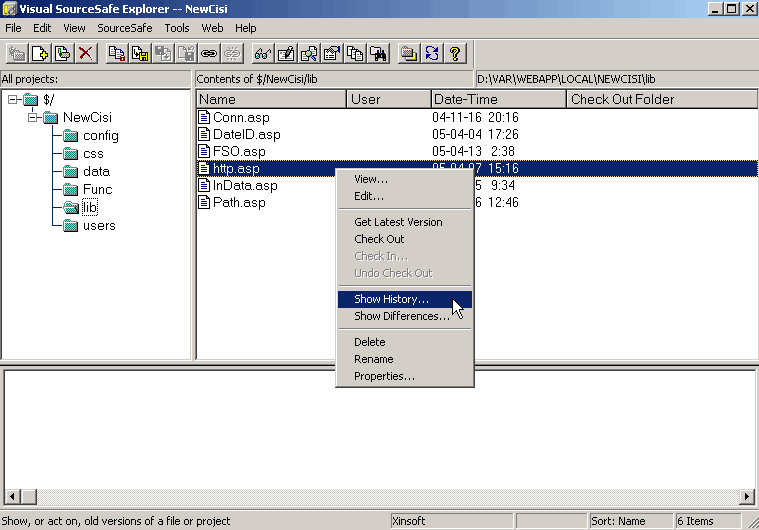Click the grayed Undo Check Out toolbar icon

tap(186, 54)
